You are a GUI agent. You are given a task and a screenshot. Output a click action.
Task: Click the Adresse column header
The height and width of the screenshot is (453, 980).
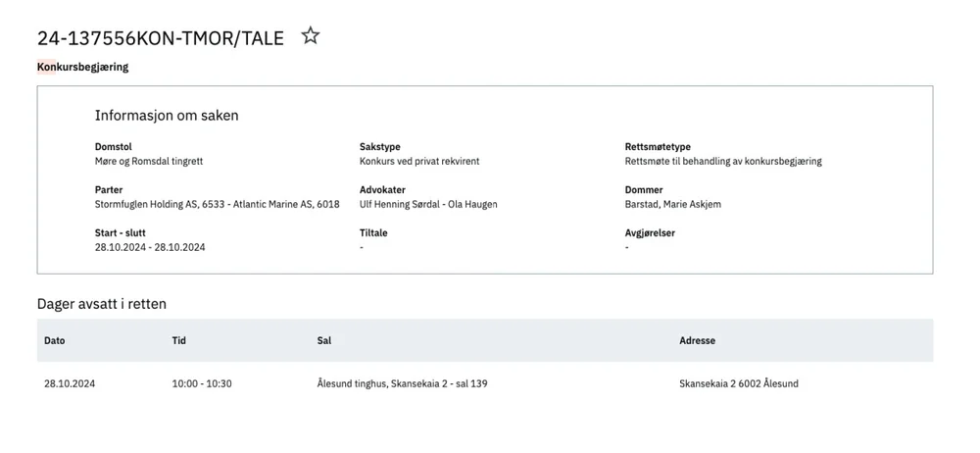click(x=697, y=341)
